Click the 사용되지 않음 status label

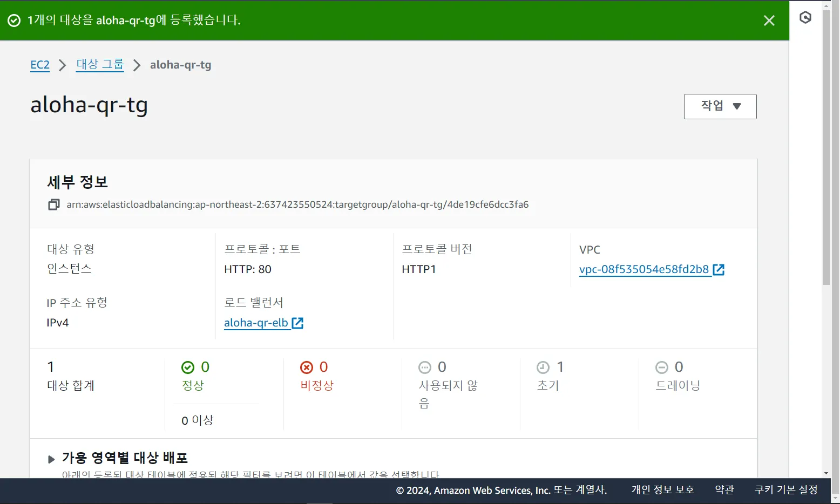tap(448, 394)
